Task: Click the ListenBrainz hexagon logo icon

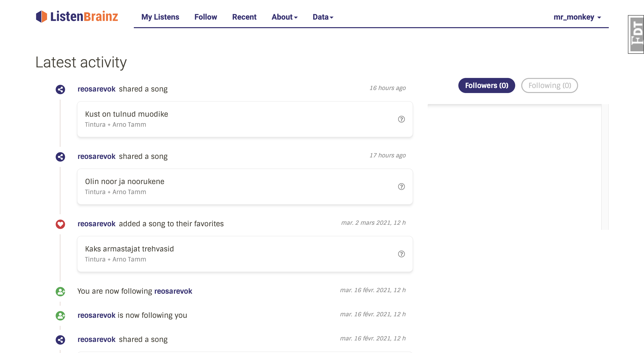Action: point(42,17)
